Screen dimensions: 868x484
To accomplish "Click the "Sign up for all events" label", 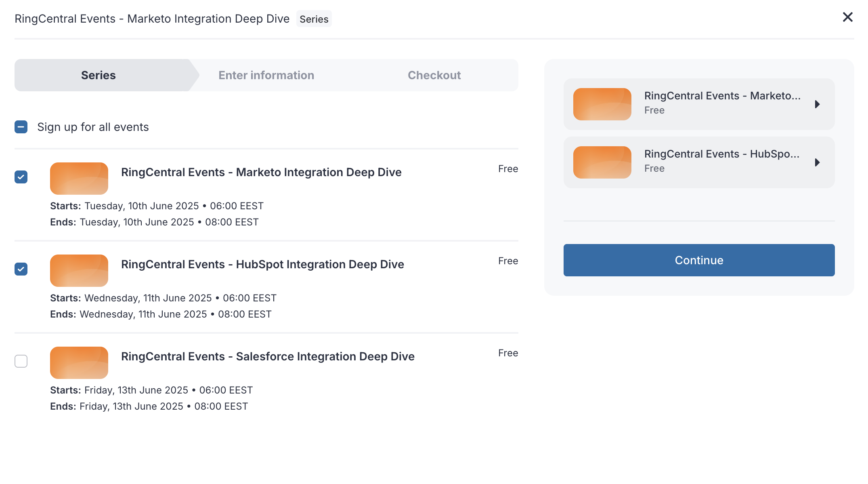I will pyautogui.click(x=93, y=127).
